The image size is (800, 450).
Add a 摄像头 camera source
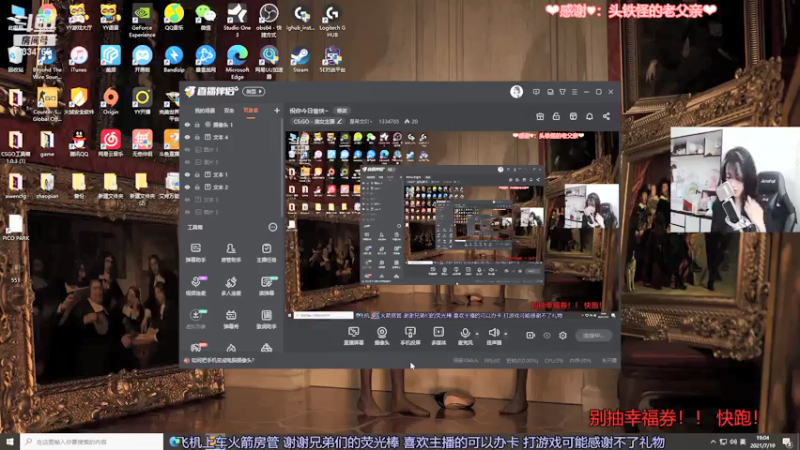(x=382, y=336)
